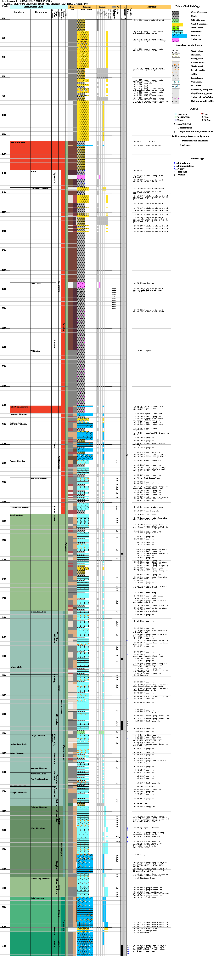
Task: Click the Brackish Water color swatch
Action: click(175, 117)
